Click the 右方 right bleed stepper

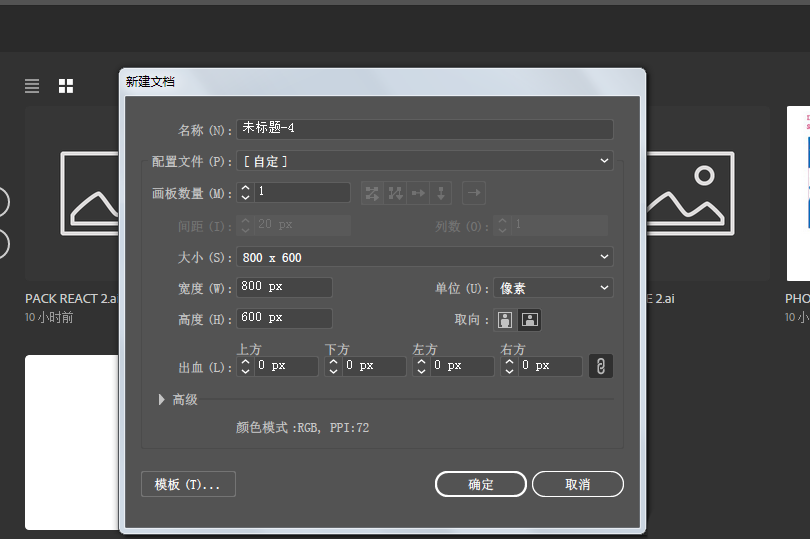tap(509, 366)
